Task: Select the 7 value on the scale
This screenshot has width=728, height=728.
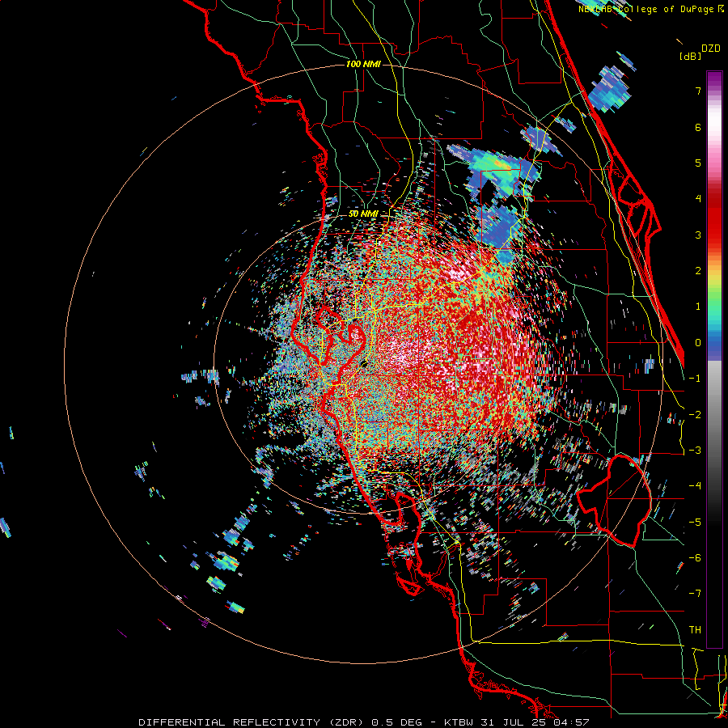Action: point(698,91)
